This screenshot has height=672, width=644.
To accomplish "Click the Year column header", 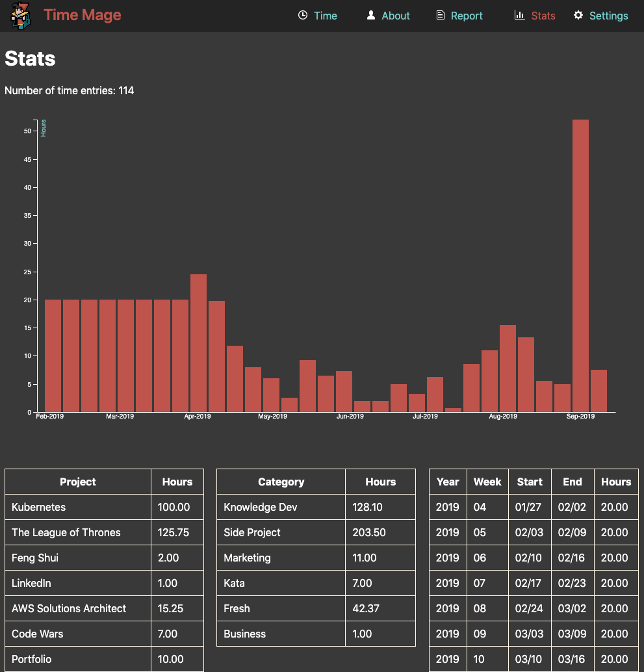I will (448, 482).
